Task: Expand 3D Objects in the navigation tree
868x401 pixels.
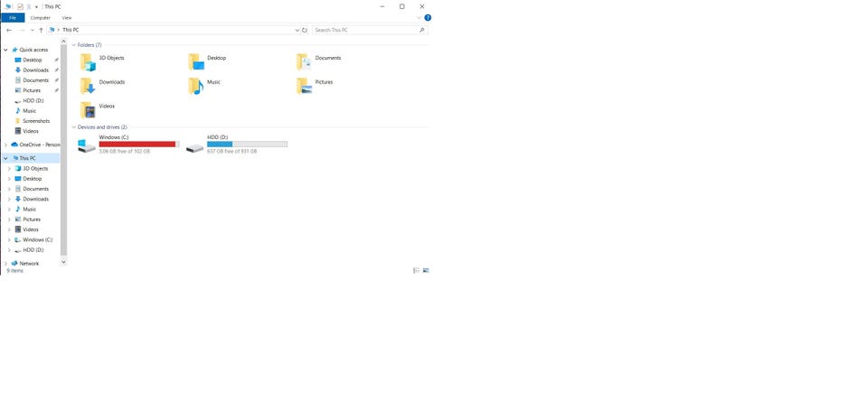Action: point(9,169)
